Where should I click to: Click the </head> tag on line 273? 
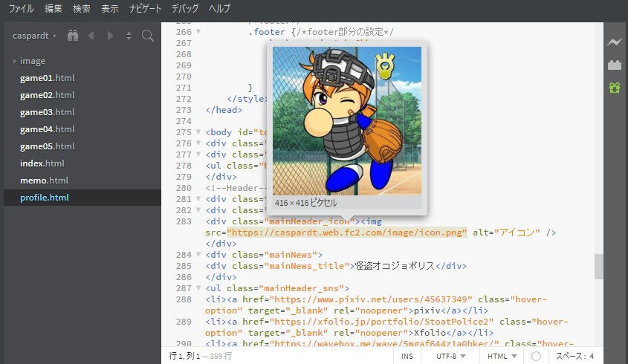click(x=224, y=110)
